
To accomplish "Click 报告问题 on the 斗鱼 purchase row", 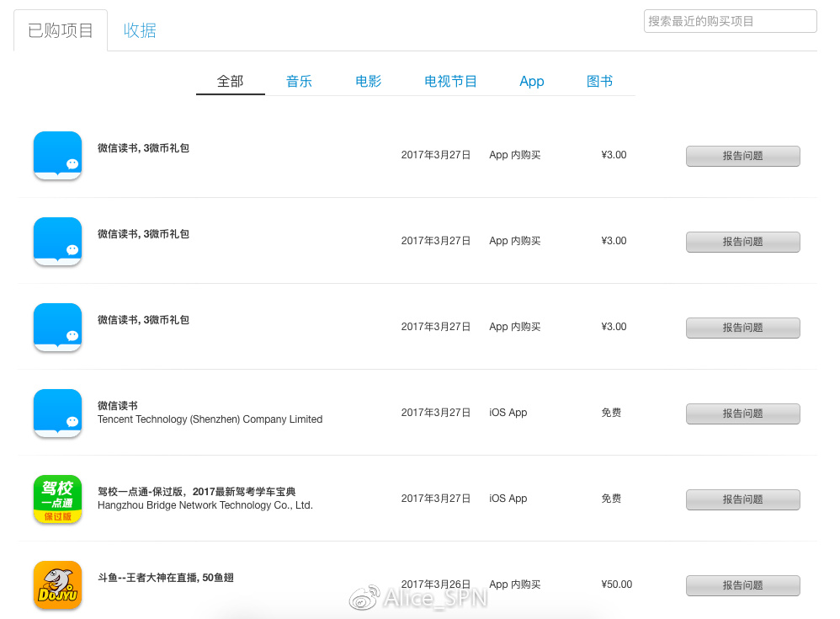I will (742, 585).
